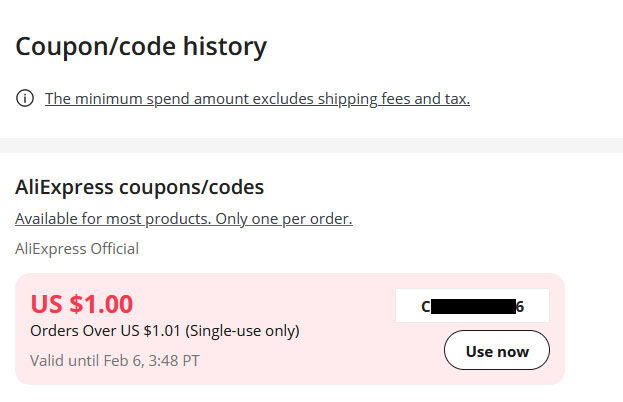
Task: Select the "AliExpress coupons/codes" section heading
Action: [139, 187]
